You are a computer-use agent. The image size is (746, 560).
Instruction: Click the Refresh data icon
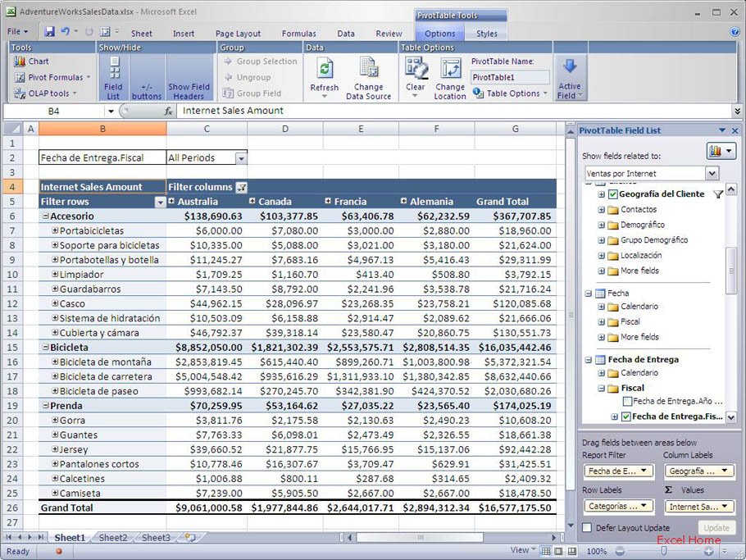pos(325,69)
